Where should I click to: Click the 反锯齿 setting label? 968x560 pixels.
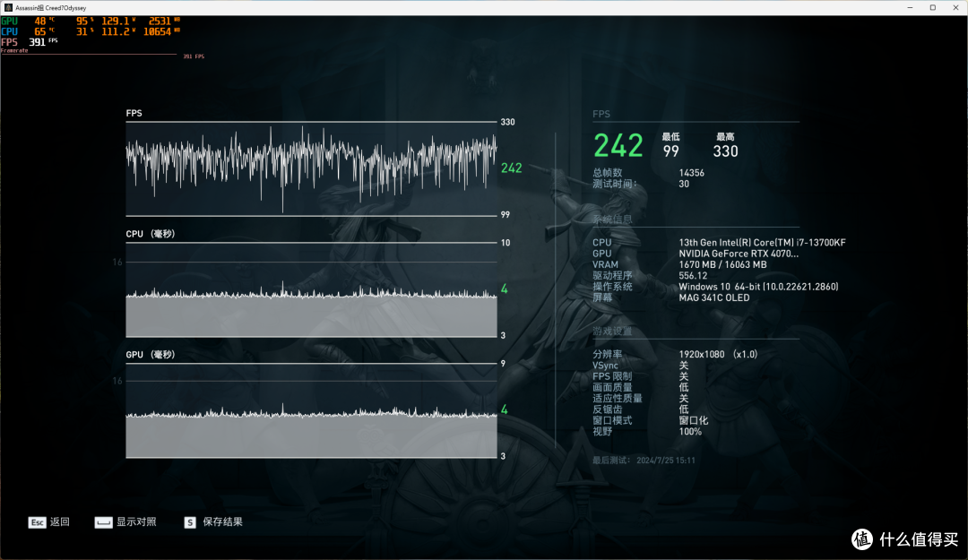click(x=607, y=409)
